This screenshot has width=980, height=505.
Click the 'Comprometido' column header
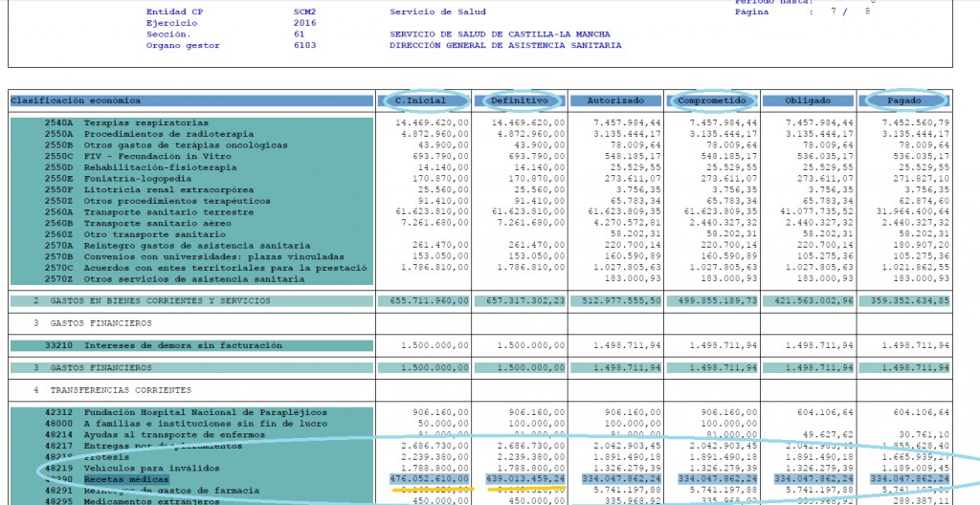712,100
